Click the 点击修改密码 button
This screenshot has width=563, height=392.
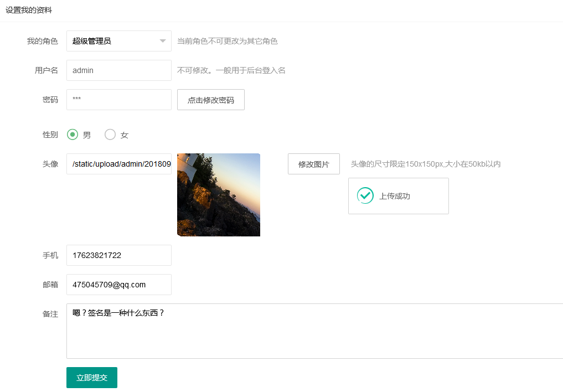pos(210,100)
